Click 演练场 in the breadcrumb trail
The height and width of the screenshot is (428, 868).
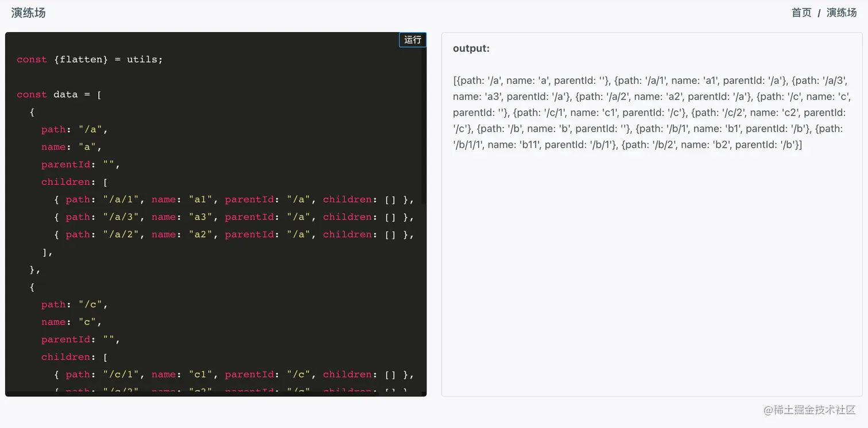point(841,13)
